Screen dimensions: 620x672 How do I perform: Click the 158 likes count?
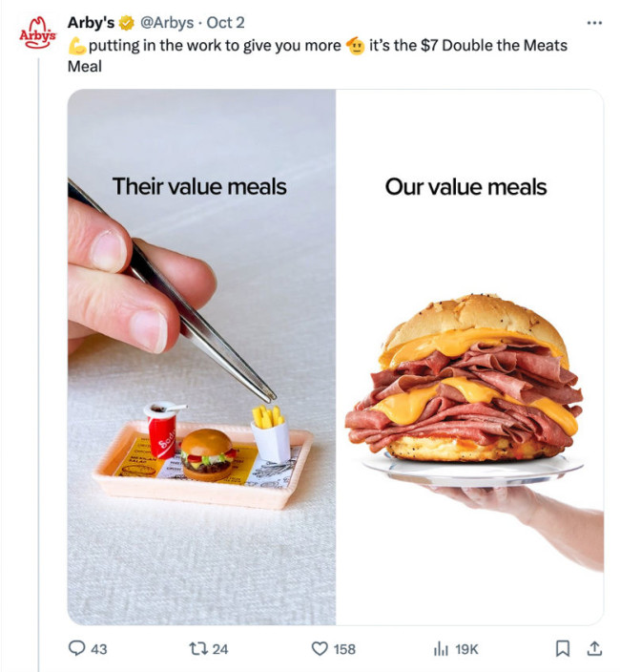pos(344,649)
